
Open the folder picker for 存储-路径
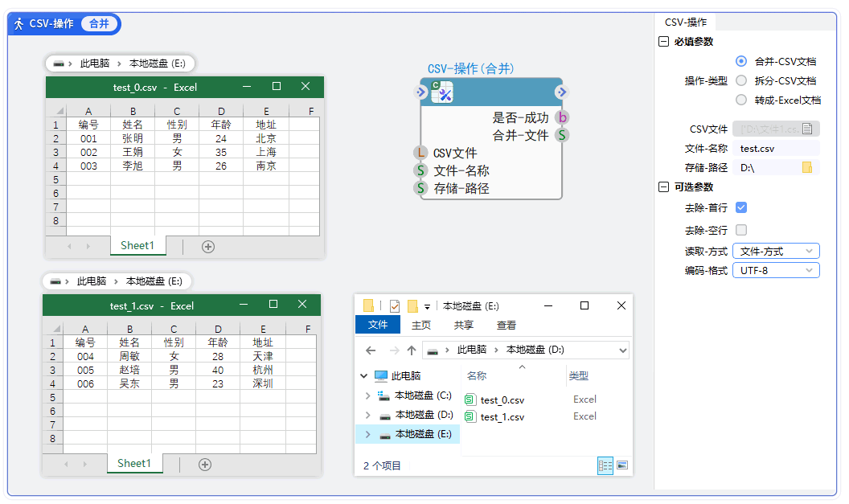[807, 168]
